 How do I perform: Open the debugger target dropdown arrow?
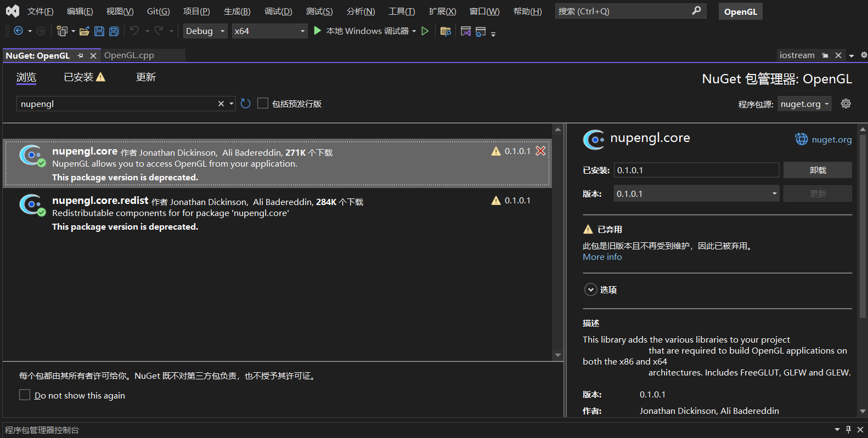click(x=414, y=31)
